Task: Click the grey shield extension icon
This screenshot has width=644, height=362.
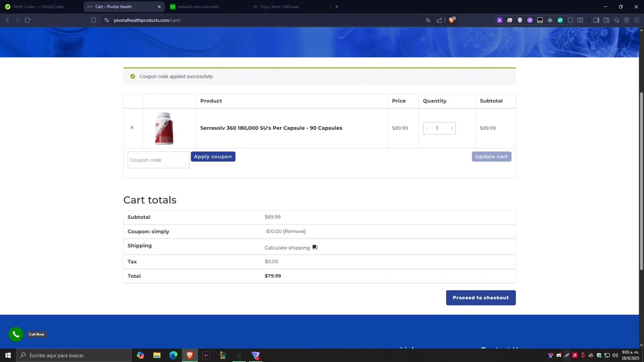Action: pyautogui.click(x=520, y=20)
